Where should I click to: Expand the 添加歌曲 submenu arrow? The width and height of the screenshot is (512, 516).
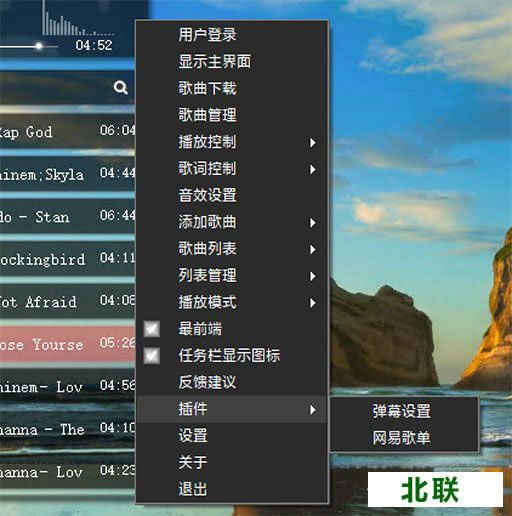[313, 223]
